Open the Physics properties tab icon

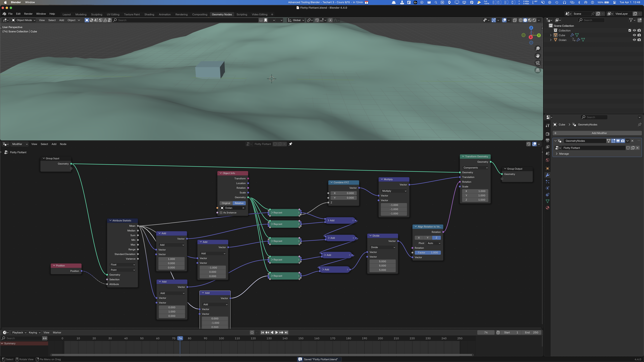[548, 188]
